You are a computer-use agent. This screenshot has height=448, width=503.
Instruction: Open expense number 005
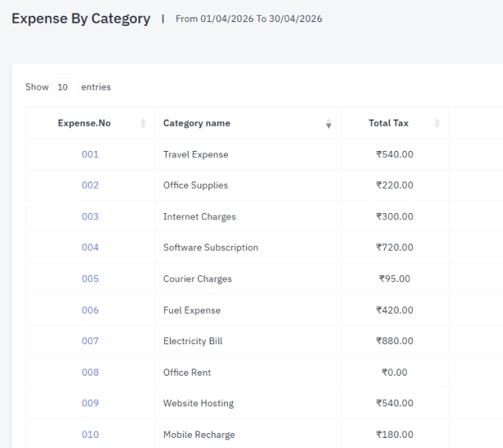(x=90, y=278)
